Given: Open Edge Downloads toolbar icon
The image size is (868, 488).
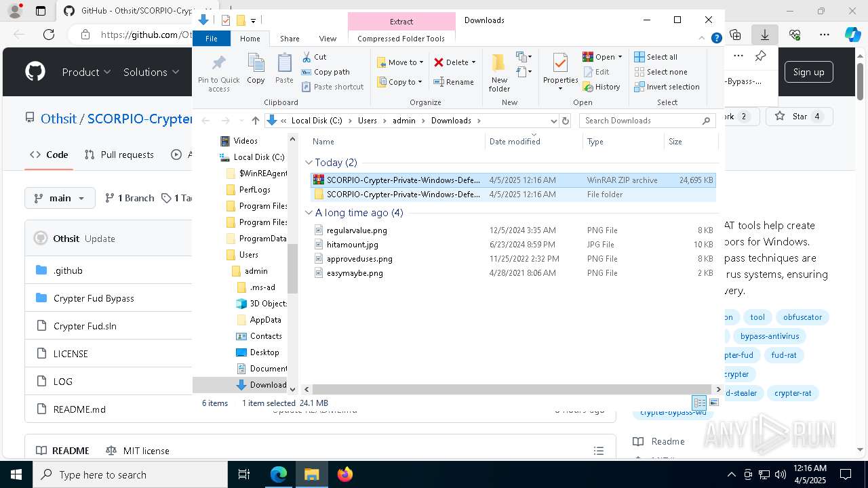Looking at the screenshot, I should click(765, 35).
